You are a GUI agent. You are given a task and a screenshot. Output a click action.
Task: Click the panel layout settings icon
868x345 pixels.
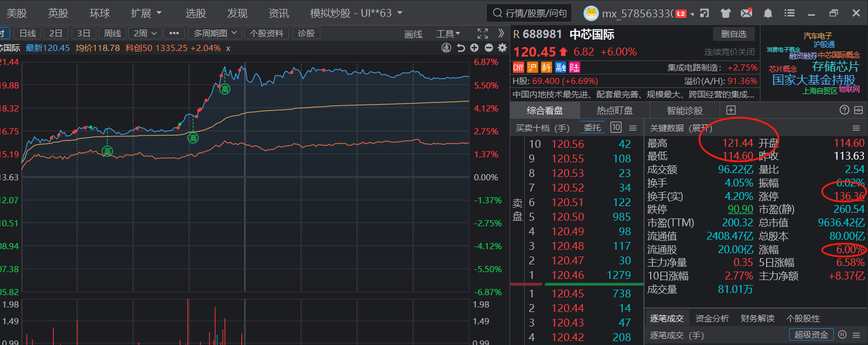(x=859, y=110)
